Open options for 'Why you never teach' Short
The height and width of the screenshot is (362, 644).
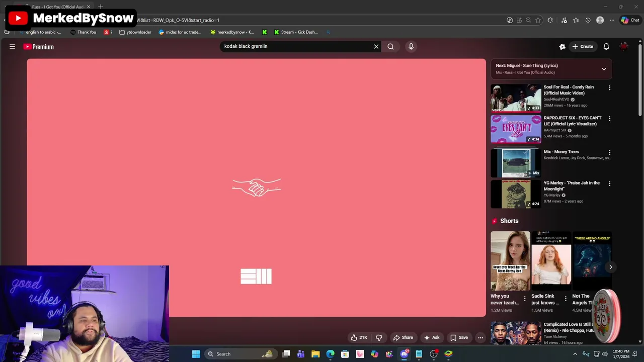pos(525,299)
